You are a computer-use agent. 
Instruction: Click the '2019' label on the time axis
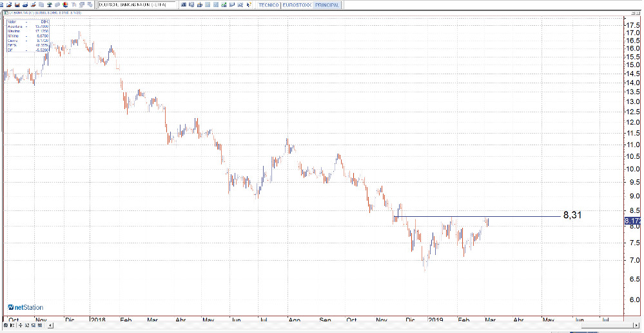click(x=436, y=320)
